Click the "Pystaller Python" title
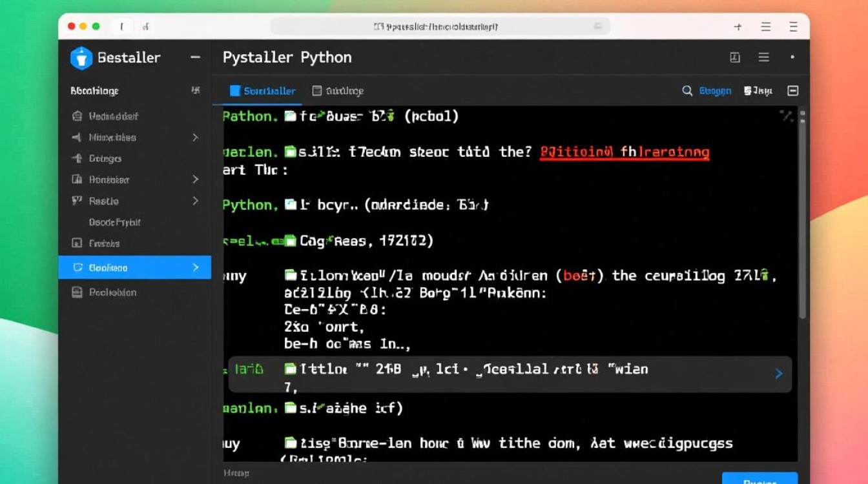Viewport: 868px width, 484px height. (x=287, y=57)
